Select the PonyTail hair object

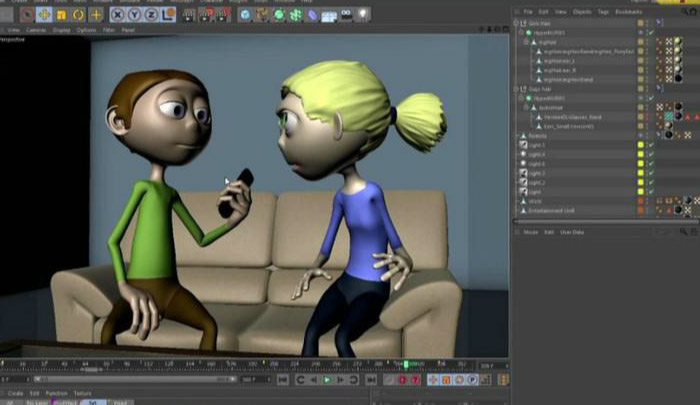(x=588, y=51)
